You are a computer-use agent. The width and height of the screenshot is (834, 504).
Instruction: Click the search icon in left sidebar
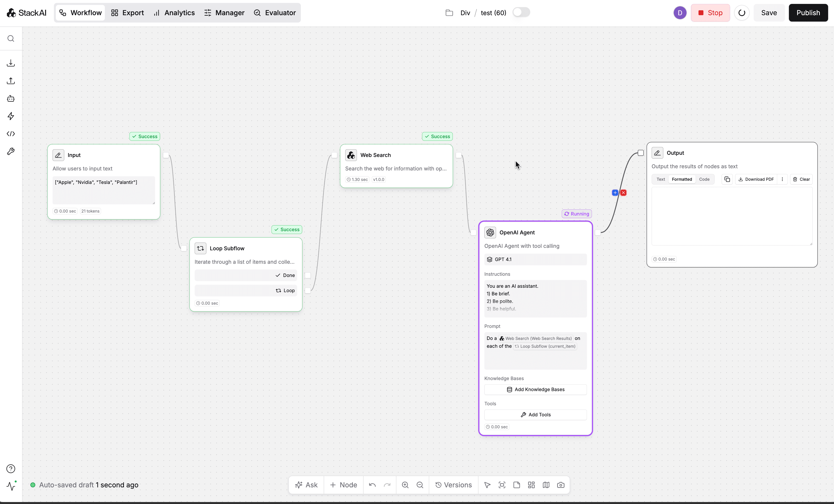tap(11, 38)
